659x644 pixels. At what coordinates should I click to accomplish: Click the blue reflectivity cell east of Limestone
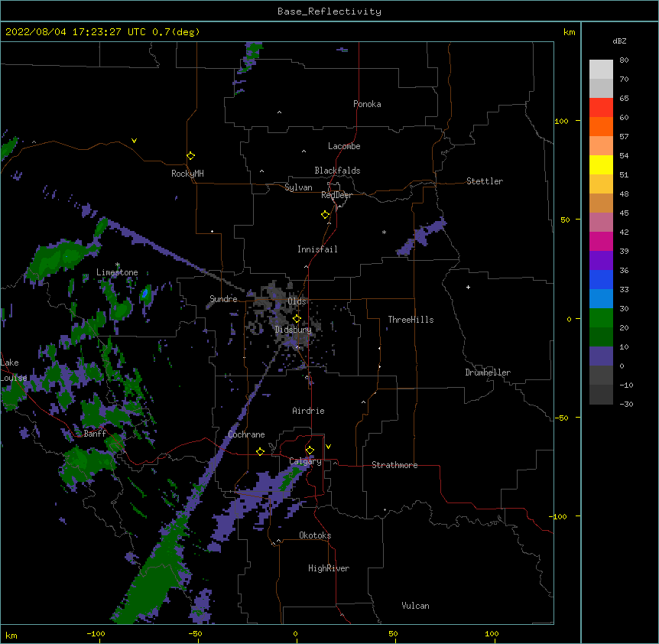(145, 293)
